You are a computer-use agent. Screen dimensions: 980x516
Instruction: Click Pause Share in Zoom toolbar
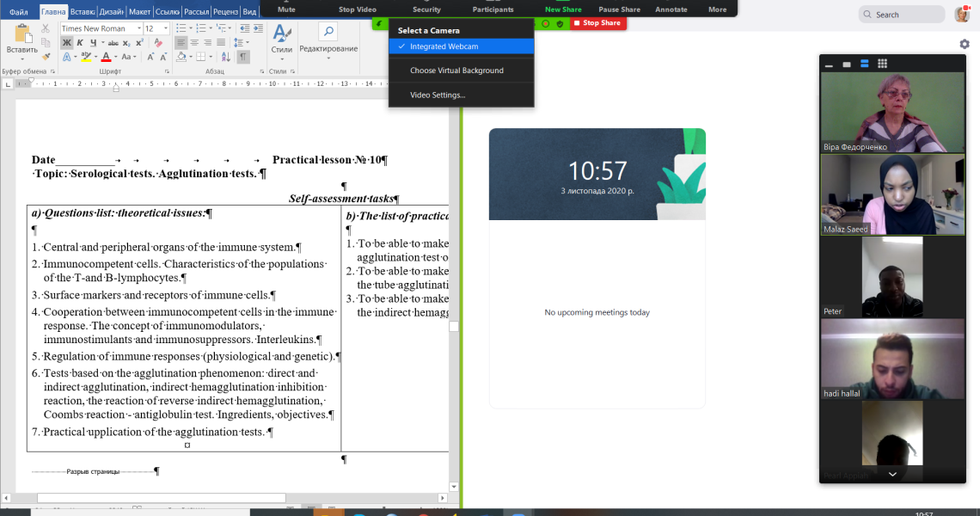pyautogui.click(x=619, y=8)
